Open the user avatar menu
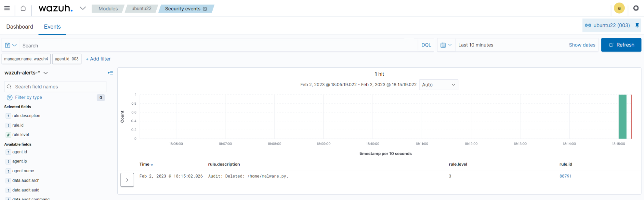The height and width of the screenshot is (200, 644). (619, 8)
